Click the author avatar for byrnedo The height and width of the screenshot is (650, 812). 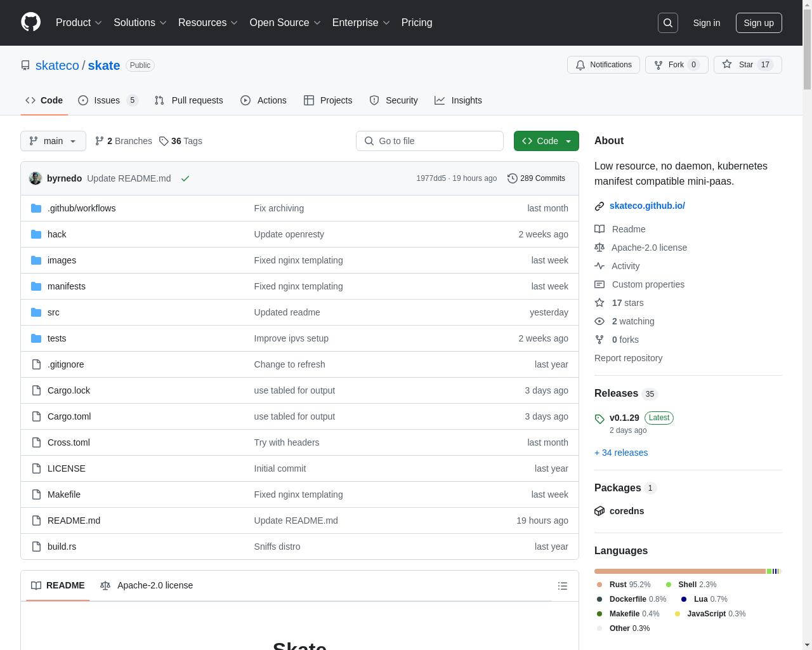click(36, 178)
